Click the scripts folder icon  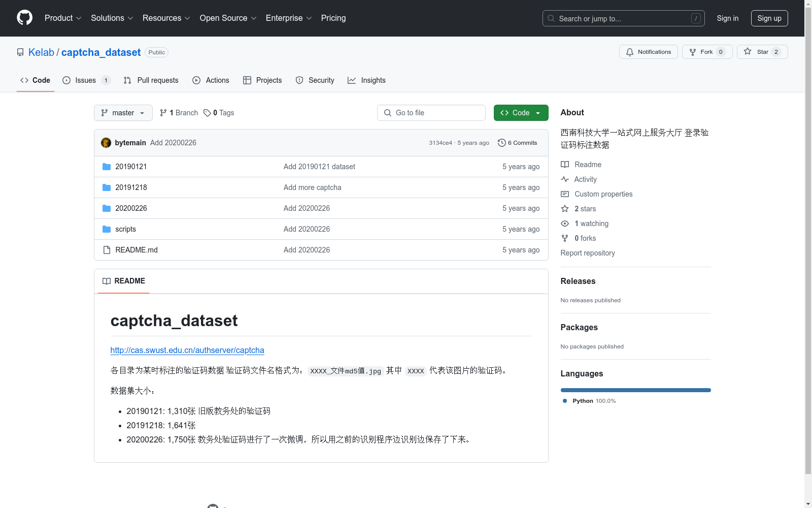click(107, 229)
